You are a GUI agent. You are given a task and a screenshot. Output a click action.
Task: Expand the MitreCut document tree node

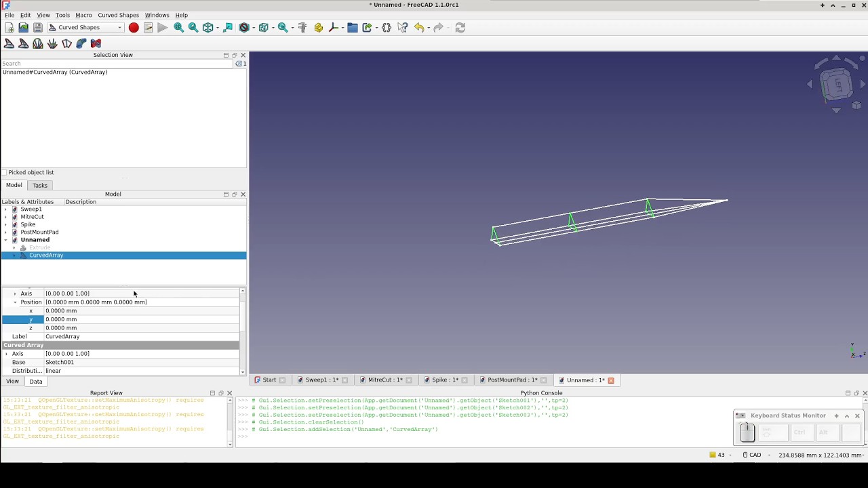coord(6,217)
